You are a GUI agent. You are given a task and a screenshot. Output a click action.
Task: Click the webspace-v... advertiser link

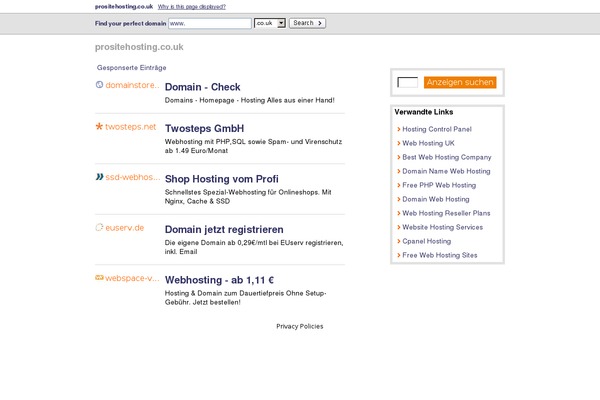pos(132,278)
